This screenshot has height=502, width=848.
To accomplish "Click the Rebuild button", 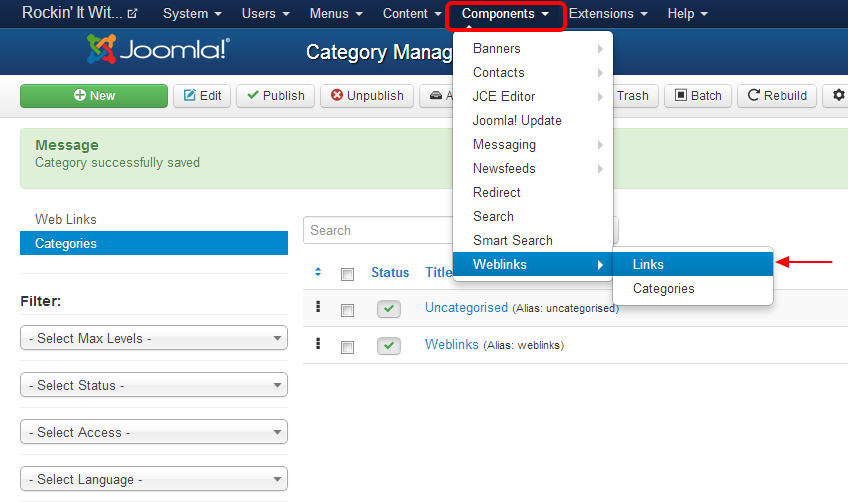I will pyautogui.click(x=777, y=96).
